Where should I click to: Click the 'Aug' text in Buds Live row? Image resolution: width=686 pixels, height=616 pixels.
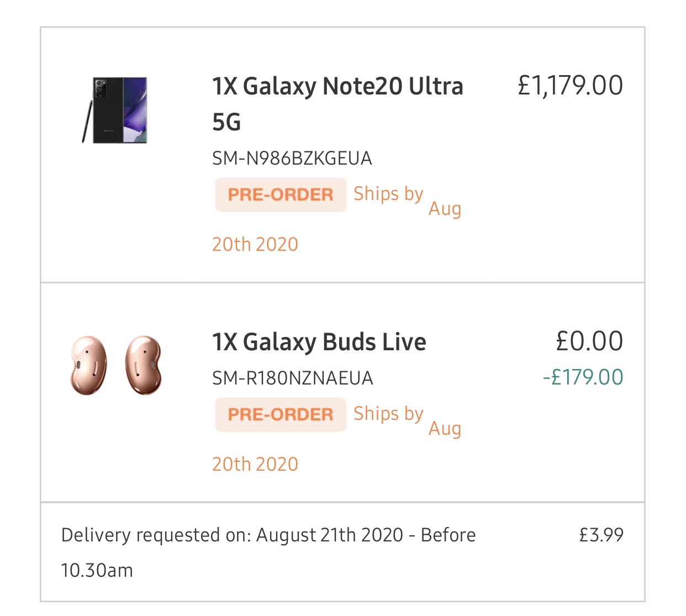click(445, 429)
